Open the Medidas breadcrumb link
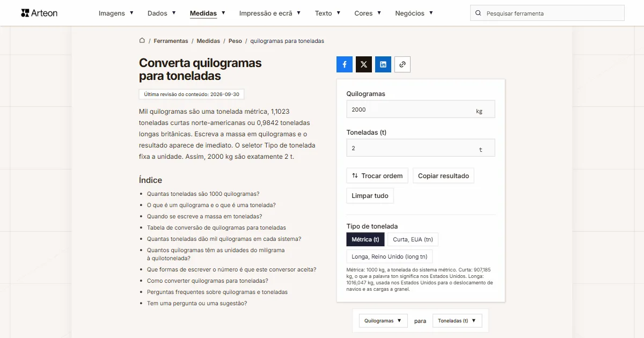Image resolution: width=644 pixels, height=338 pixels. pos(208,41)
